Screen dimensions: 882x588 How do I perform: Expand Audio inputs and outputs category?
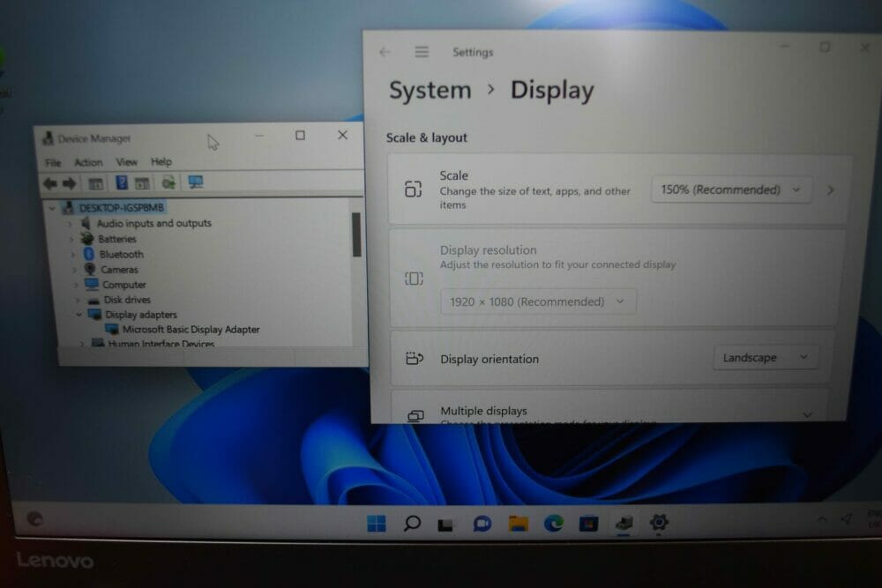pyautogui.click(x=70, y=224)
